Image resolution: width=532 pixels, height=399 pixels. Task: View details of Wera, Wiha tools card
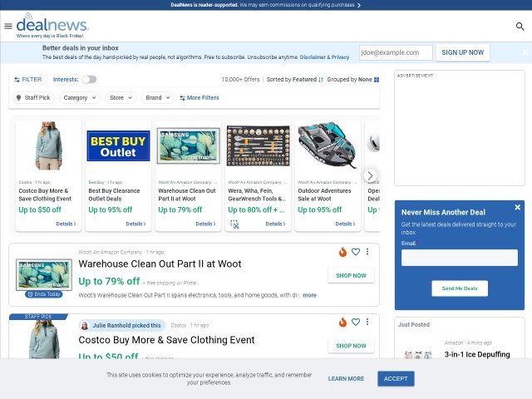[x=275, y=224]
